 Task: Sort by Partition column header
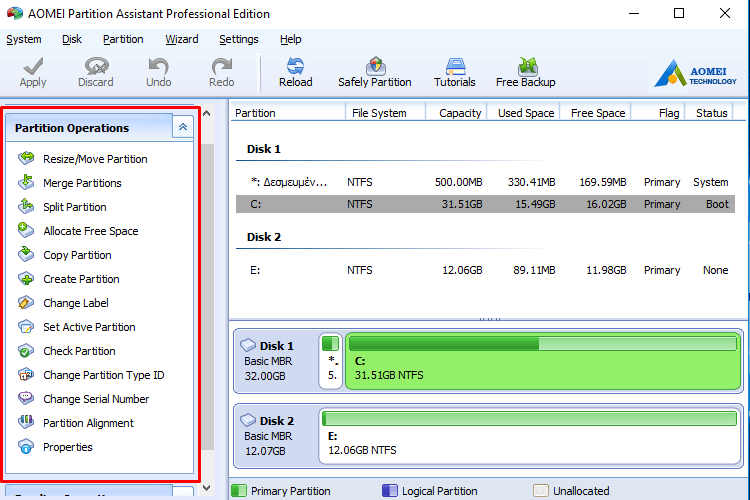pos(288,113)
